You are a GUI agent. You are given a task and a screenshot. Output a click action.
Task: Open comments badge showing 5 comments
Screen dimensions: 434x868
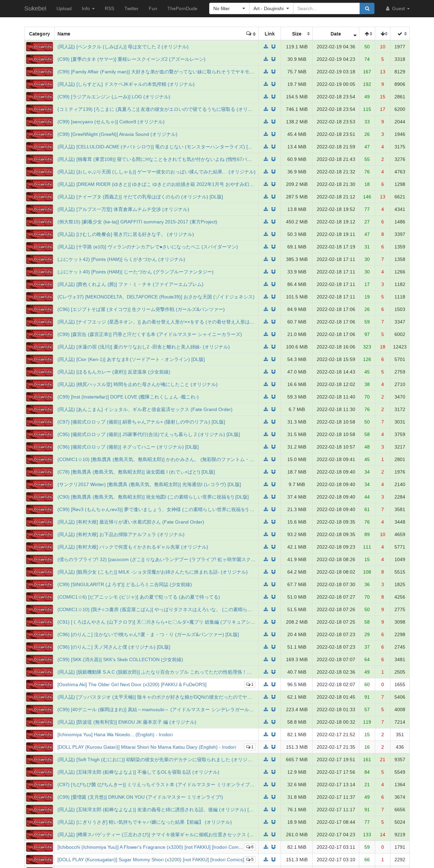coord(250,860)
